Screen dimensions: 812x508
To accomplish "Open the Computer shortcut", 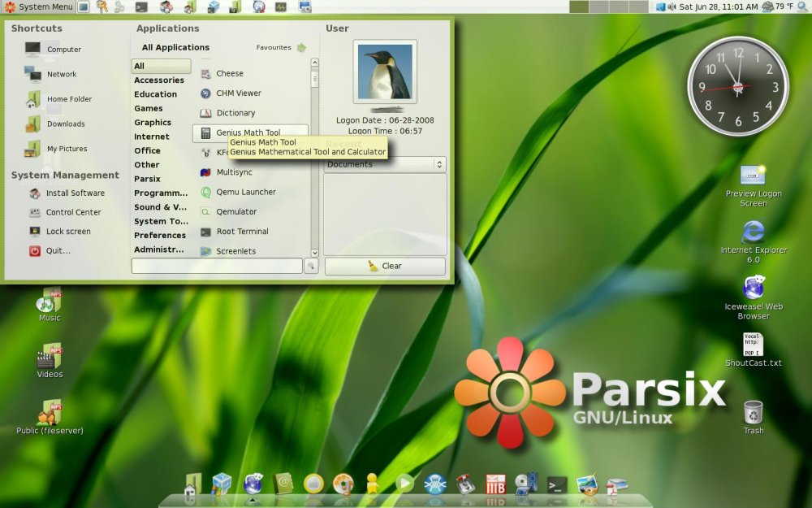I will point(53,50).
